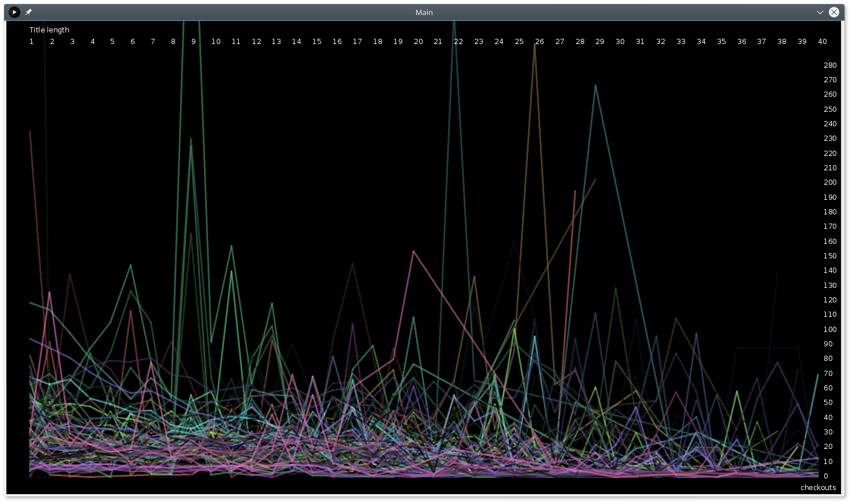Click the 'Title length' axis label
This screenshot has height=504, width=852.
coord(49,30)
